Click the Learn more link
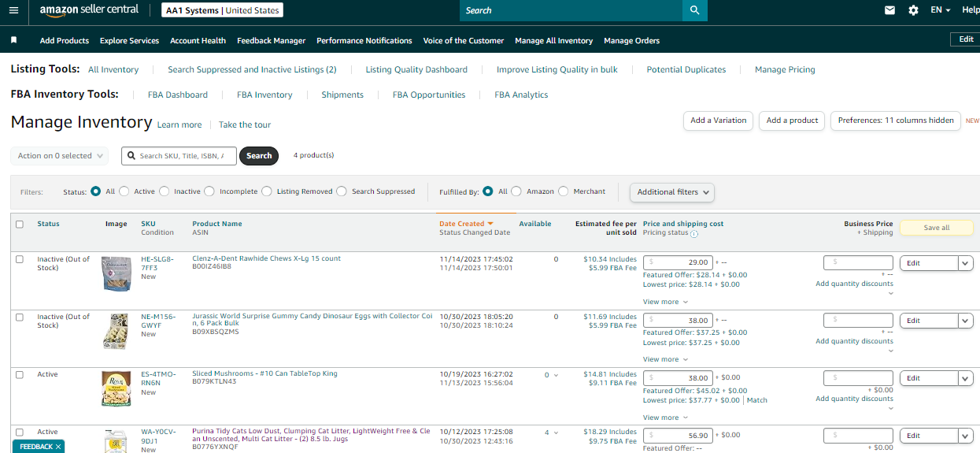Image resolution: width=980 pixels, height=453 pixels. [x=179, y=124]
